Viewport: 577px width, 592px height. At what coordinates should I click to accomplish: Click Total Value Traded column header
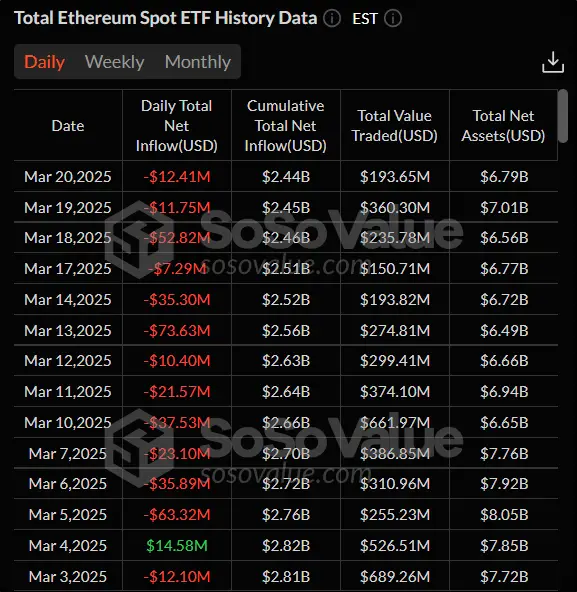pos(395,126)
